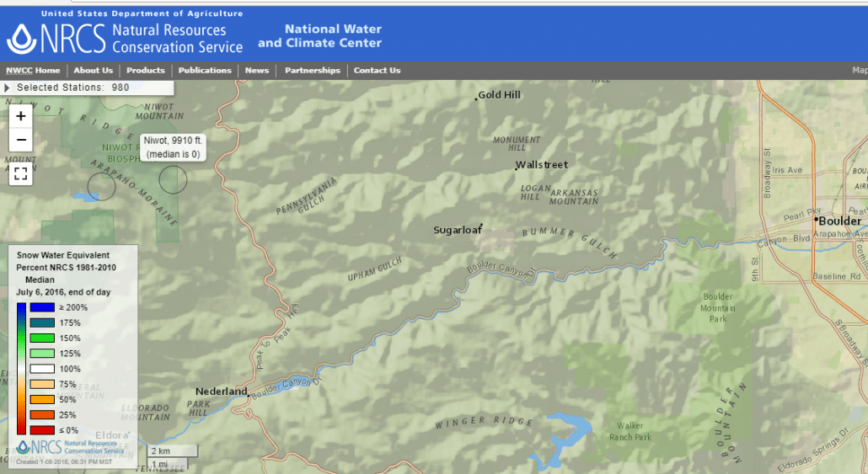
Task: Select the station circle marker near Arapaho Moraine lake
Action: [x=101, y=186]
